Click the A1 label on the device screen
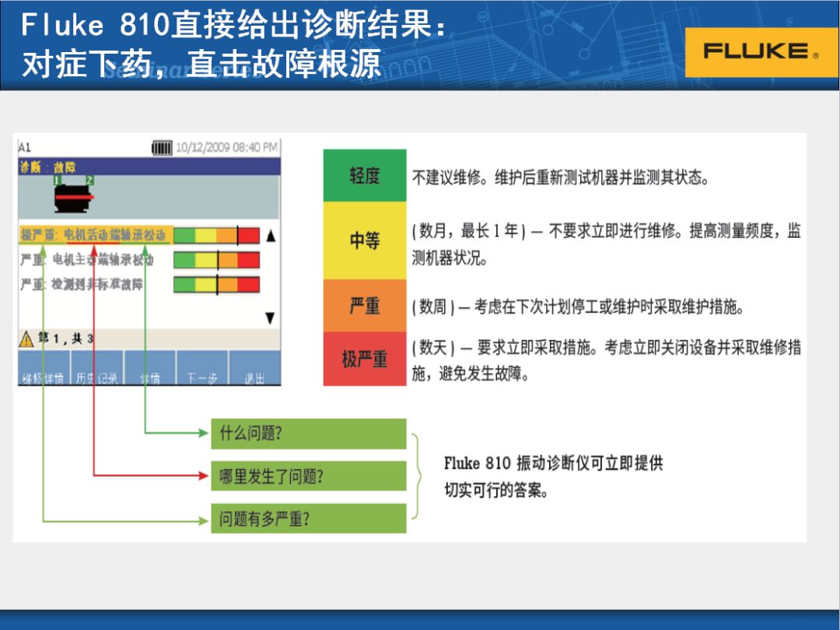Image resolution: width=840 pixels, height=630 pixels. tap(25, 147)
